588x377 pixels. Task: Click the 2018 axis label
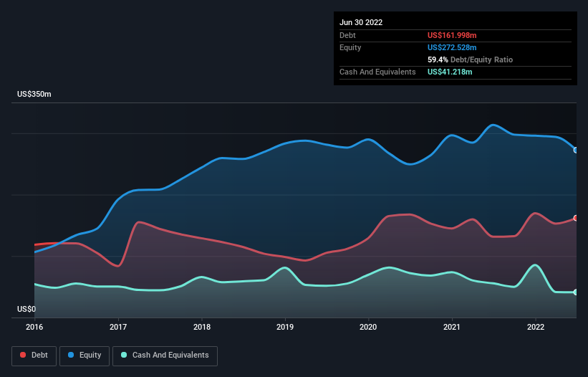pyautogui.click(x=202, y=327)
